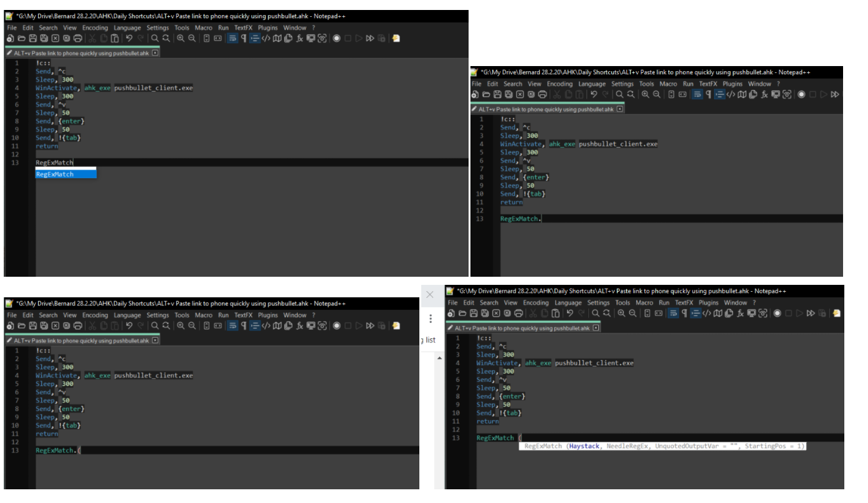The height and width of the screenshot is (503, 868).
Task: Click Zoom In icon in the autocomplete-popup window
Action: pyautogui.click(x=181, y=38)
